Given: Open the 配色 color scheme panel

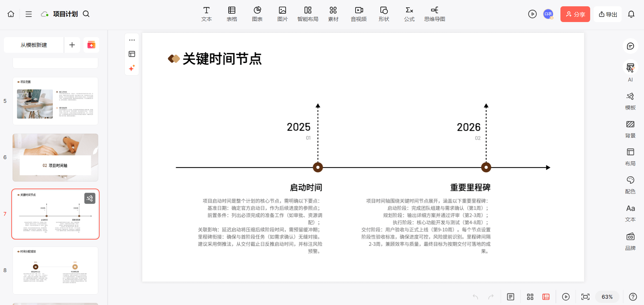Looking at the screenshot, I should [x=630, y=185].
